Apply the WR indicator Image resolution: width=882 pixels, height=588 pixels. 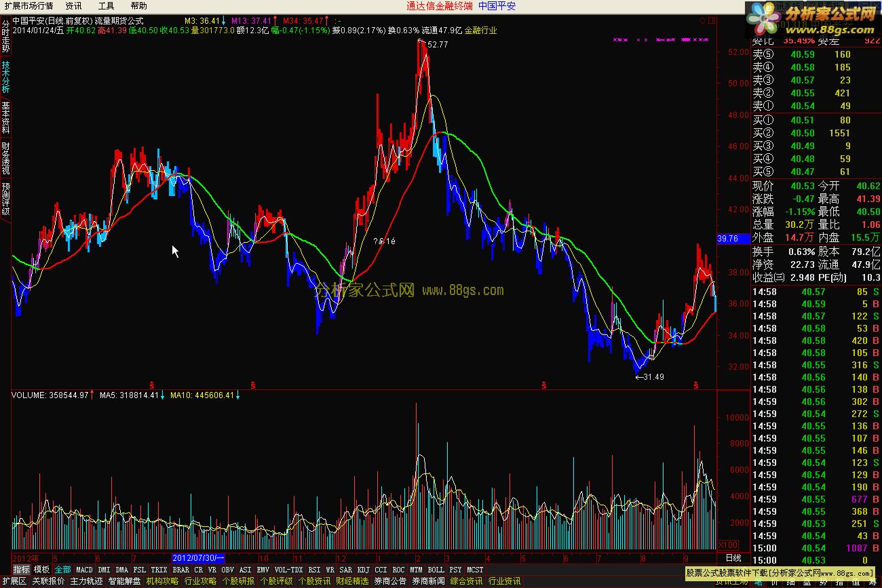pyautogui.click(x=330, y=570)
